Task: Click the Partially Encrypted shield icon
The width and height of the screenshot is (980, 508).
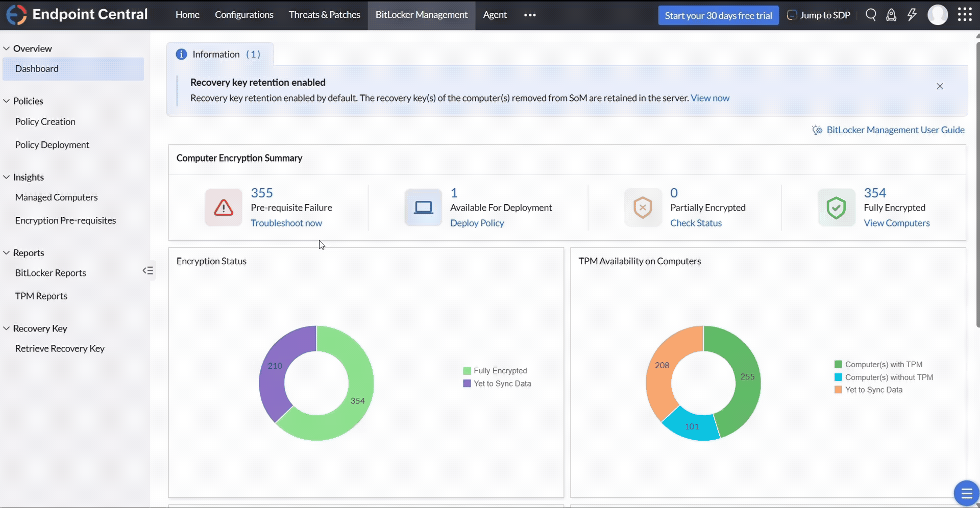Action: pyautogui.click(x=643, y=208)
